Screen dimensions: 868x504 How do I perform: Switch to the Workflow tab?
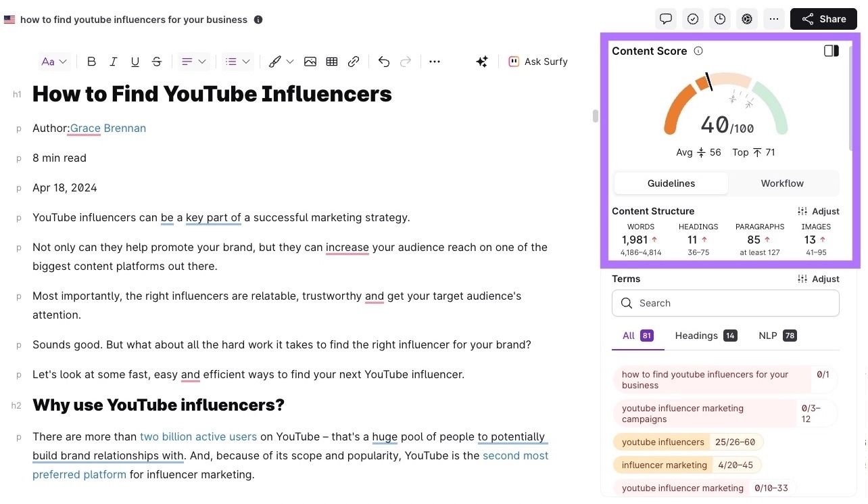pyautogui.click(x=782, y=183)
